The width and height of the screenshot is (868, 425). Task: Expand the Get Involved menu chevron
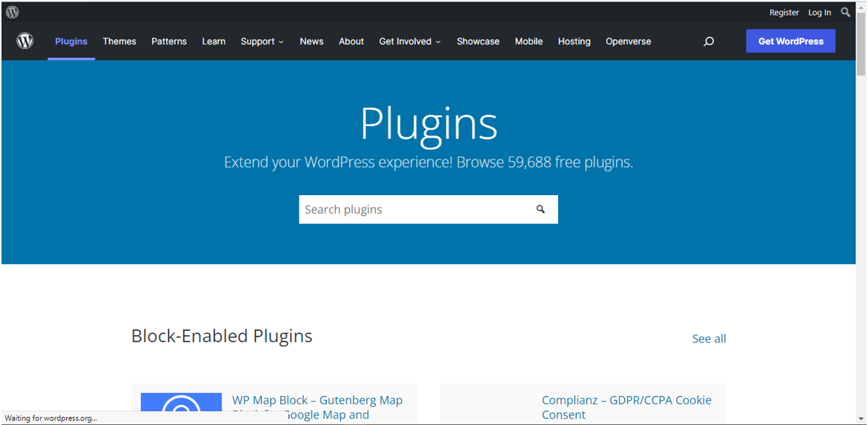pyautogui.click(x=438, y=42)
